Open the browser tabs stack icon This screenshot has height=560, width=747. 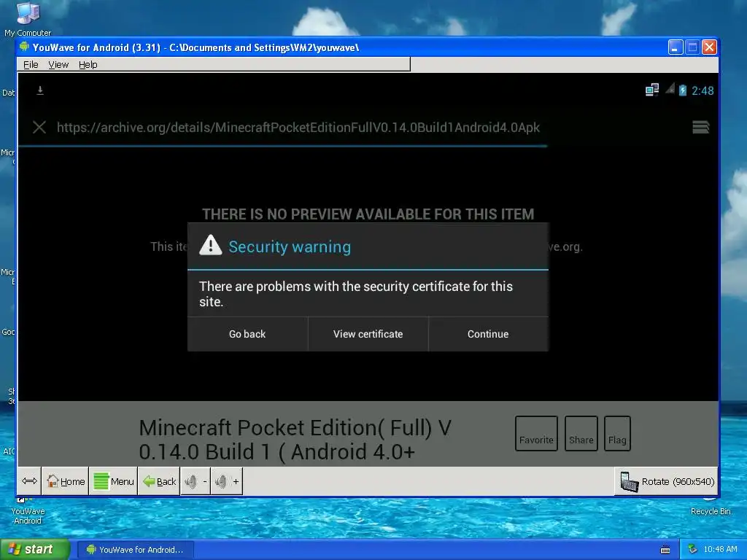[700, 127]
